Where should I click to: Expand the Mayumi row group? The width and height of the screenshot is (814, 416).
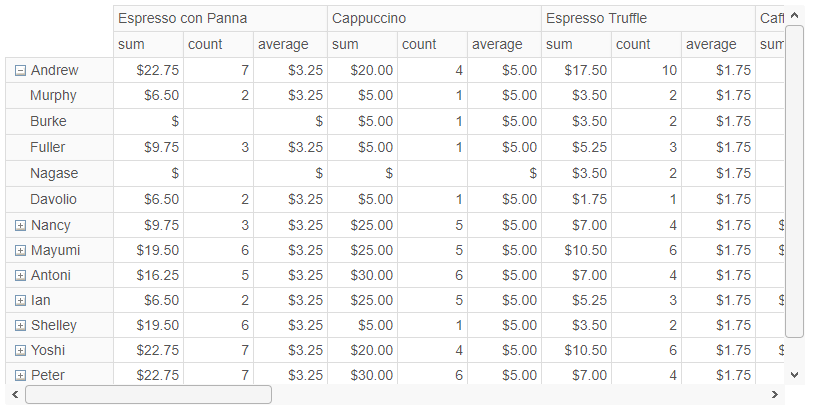(x=20, y=251)
